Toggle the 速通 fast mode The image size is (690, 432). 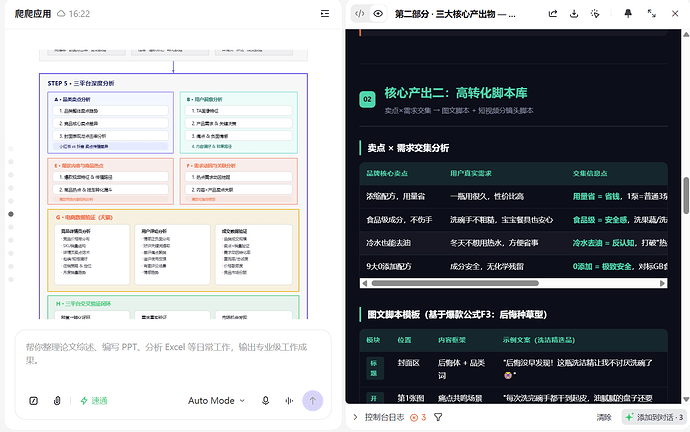pos(94,401)
